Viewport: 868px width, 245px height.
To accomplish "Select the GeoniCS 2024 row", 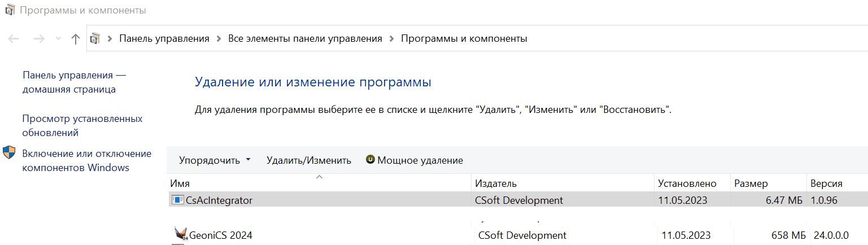I will [339, 235].
